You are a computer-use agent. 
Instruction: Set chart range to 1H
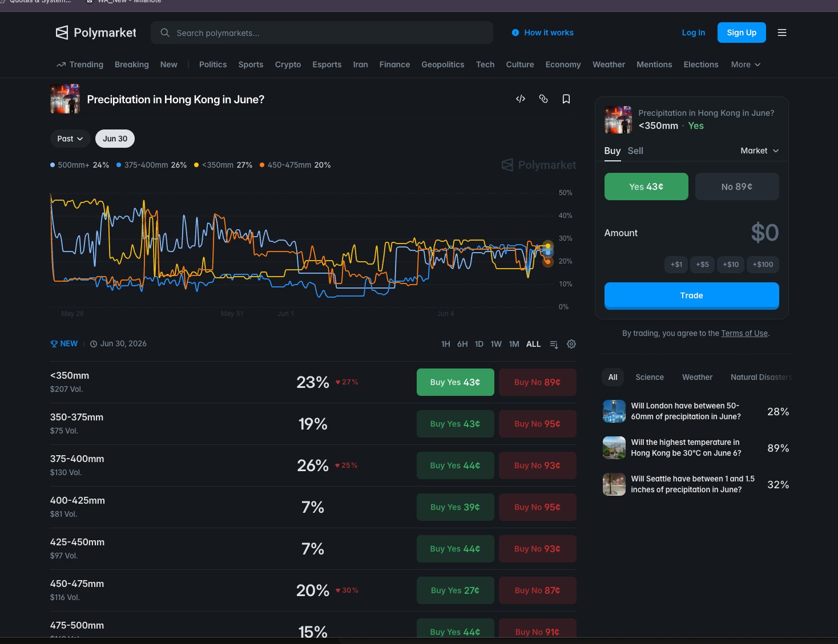click(x=446, y=344)
